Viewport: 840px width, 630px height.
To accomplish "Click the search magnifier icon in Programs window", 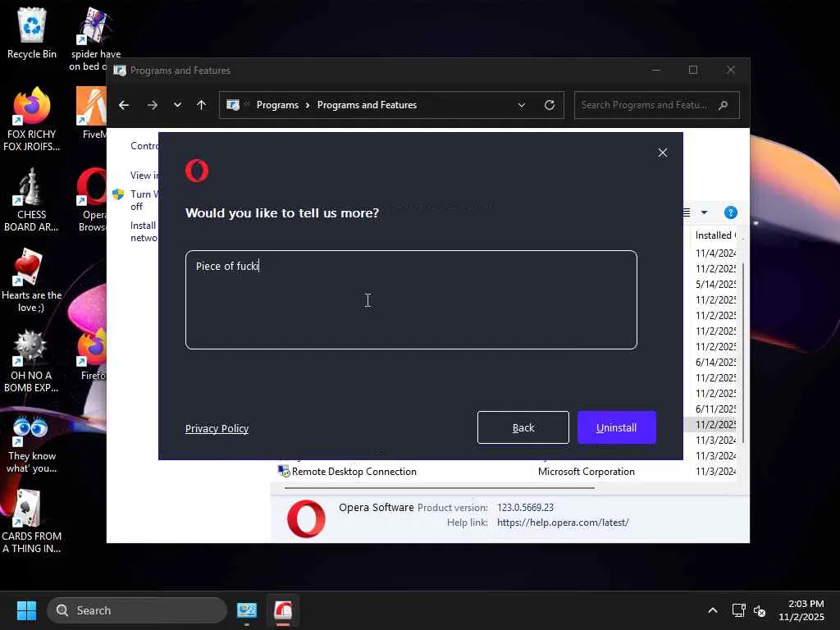I will pyautogui.click(x=724, y=105).
